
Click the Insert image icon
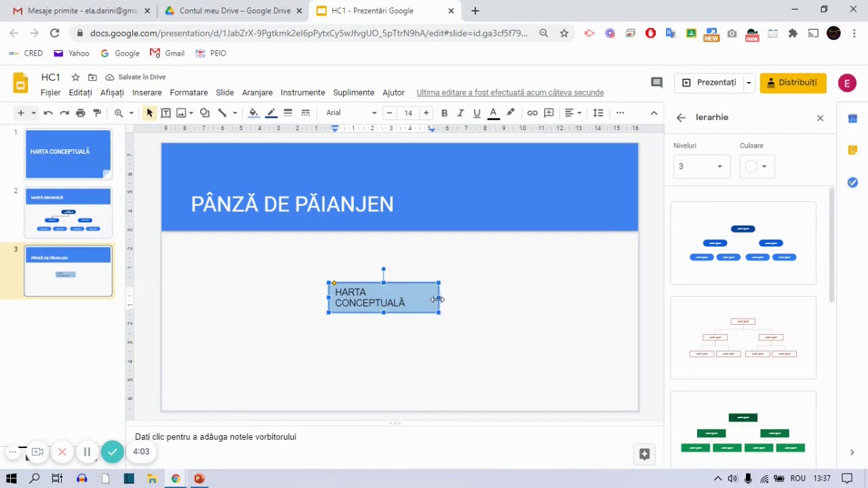pos(181,113)
